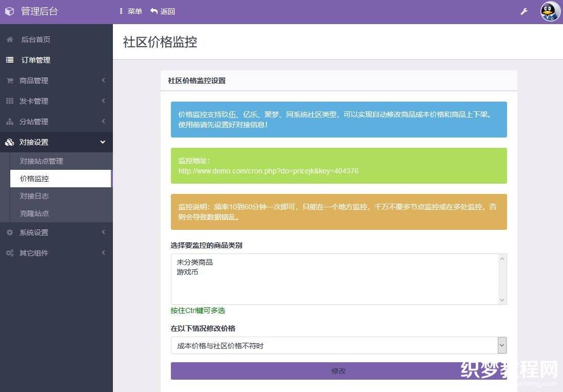Click the cube logo beside 管理后台
This screenshot has height=392, width=563.
pyautogui.click(x=9, y=11)
